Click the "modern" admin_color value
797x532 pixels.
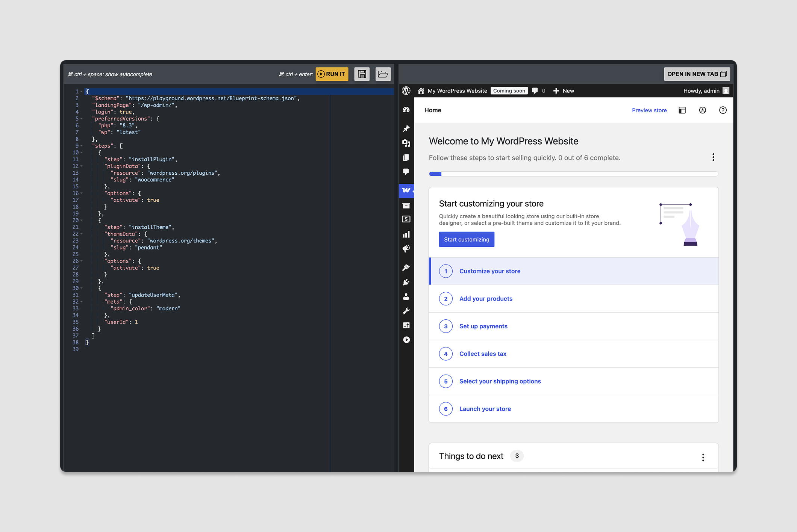(168, 308)
